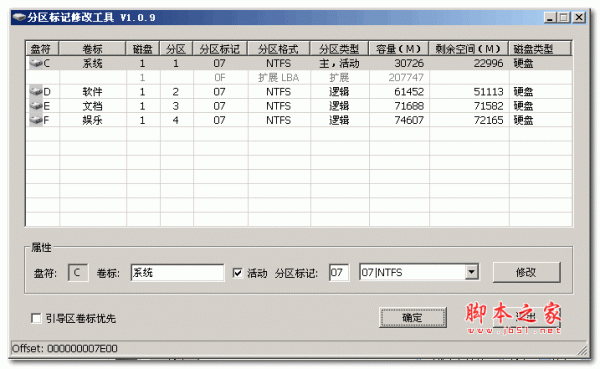Click the 分区类型 column header
This screenshot has height=369, width=600.
[339, 49]
